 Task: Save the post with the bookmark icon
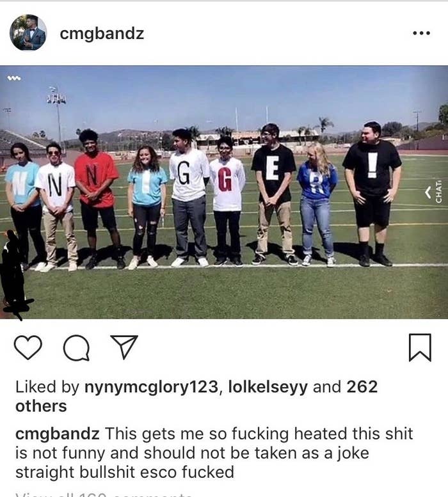(420, 347)
